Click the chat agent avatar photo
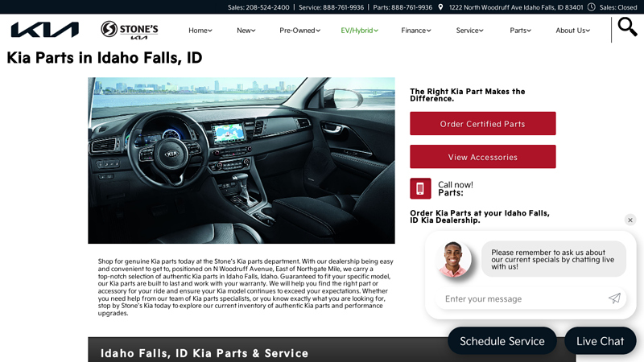This screenshot has height=362, width=644. pyautogui.click(x=453, y=259)
